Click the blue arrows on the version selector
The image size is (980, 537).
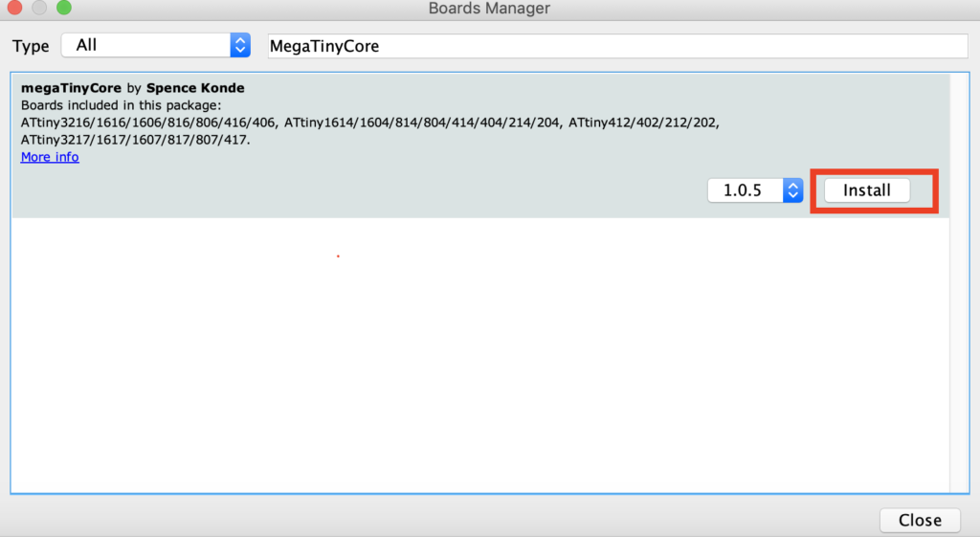(x=791, y=190)
